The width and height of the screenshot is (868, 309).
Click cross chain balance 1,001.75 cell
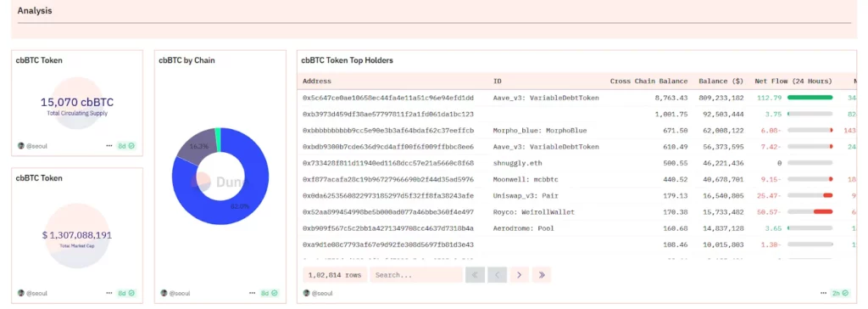[x=671, y=114]
